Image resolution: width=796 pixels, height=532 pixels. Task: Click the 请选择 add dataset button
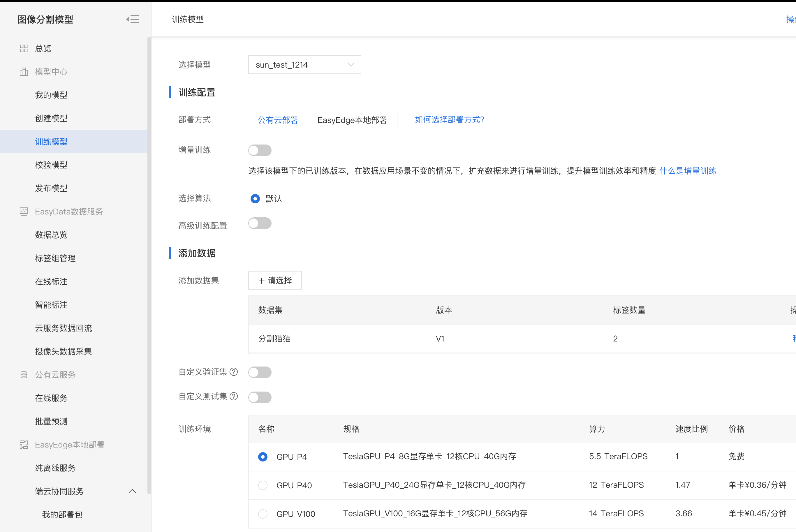click(275, 280)
